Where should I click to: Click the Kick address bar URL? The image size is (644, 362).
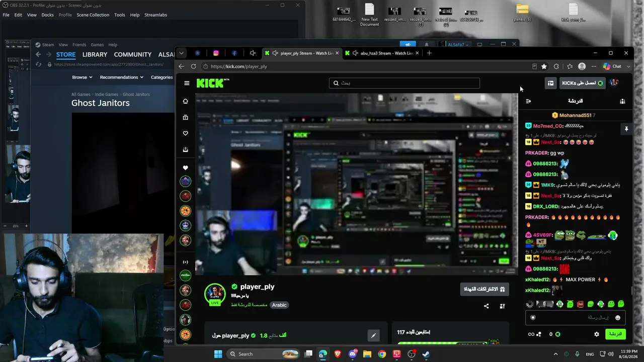pyautogui.click(x=239, y=66)
